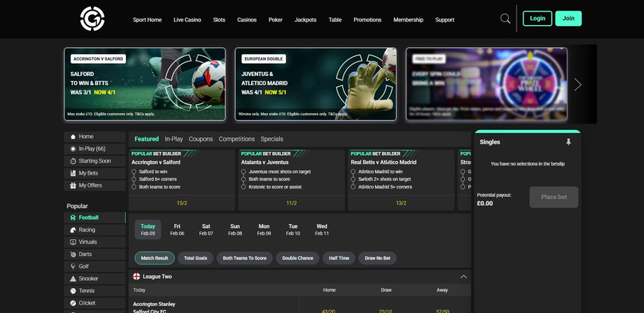Open Live Casino in the top navigation
The image size is (644, 313).
coord(187,20)
